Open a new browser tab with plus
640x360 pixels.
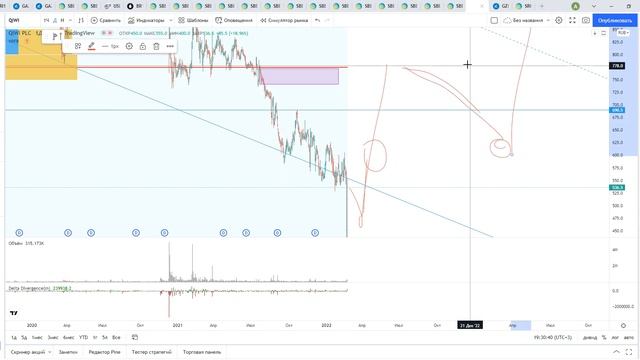tap(542, 6)
